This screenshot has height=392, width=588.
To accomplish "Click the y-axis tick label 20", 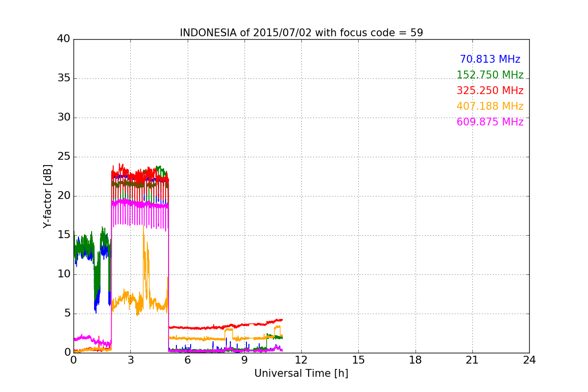I will coord(64,196).
